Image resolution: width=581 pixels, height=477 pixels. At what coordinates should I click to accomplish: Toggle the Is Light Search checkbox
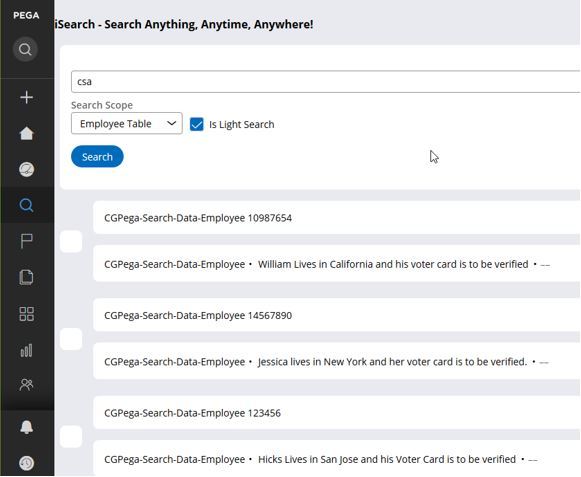coord(196,124)
